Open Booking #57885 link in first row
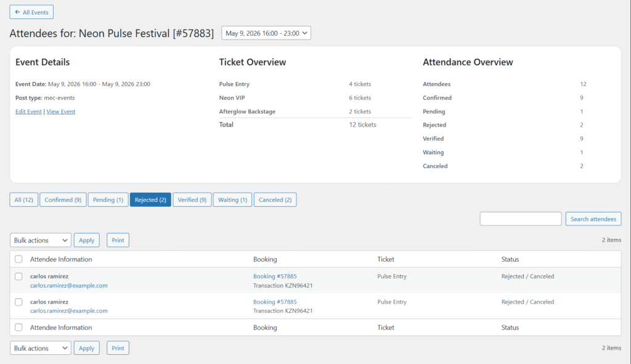The width and height of the screenshot is (631, 364). [275, 277]
